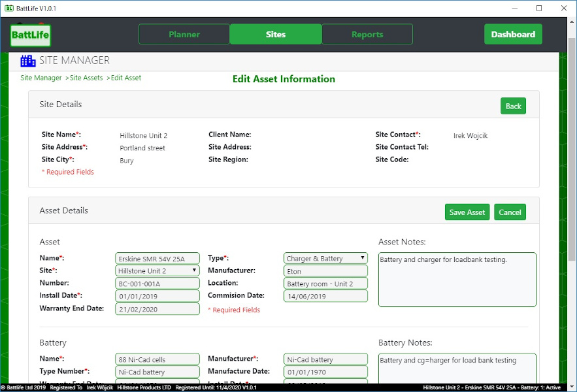Click the asset Manufacturer field
Image resolution: width=577 pixels, height=392 pixels.
click(325, 270)
